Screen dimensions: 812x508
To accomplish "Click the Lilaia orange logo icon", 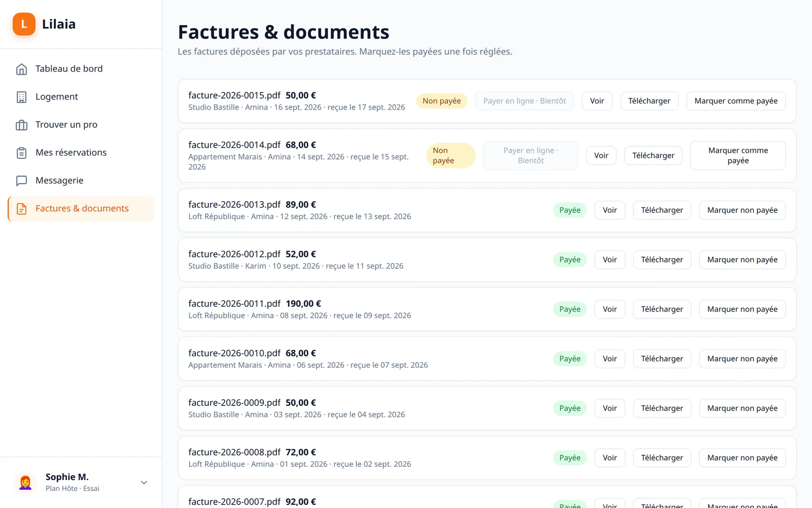I will click(24, 24).
